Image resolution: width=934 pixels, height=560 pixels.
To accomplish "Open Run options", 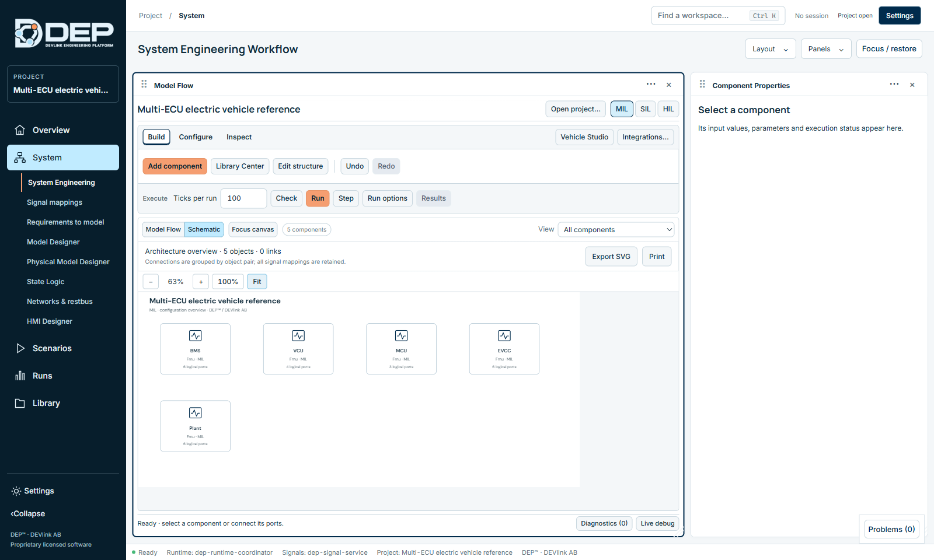I will point(388,198).
